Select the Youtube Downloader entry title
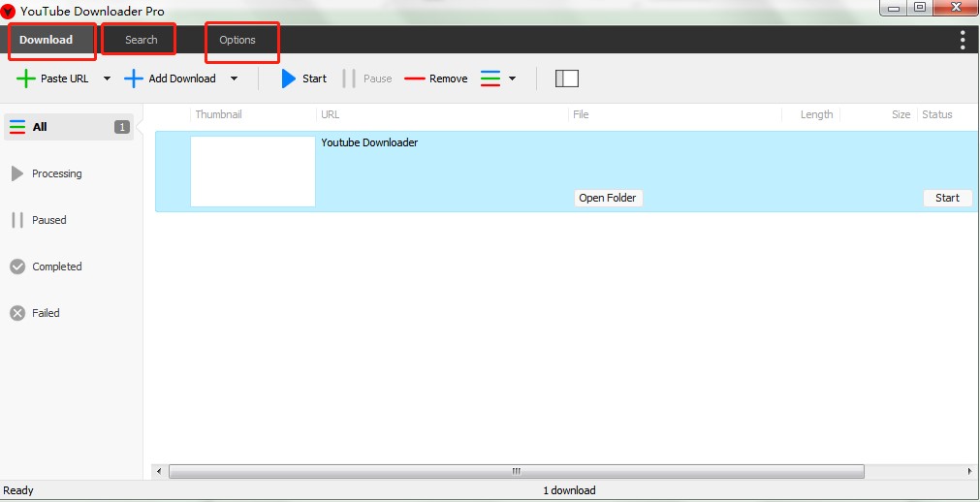 (x=369, y=142)
